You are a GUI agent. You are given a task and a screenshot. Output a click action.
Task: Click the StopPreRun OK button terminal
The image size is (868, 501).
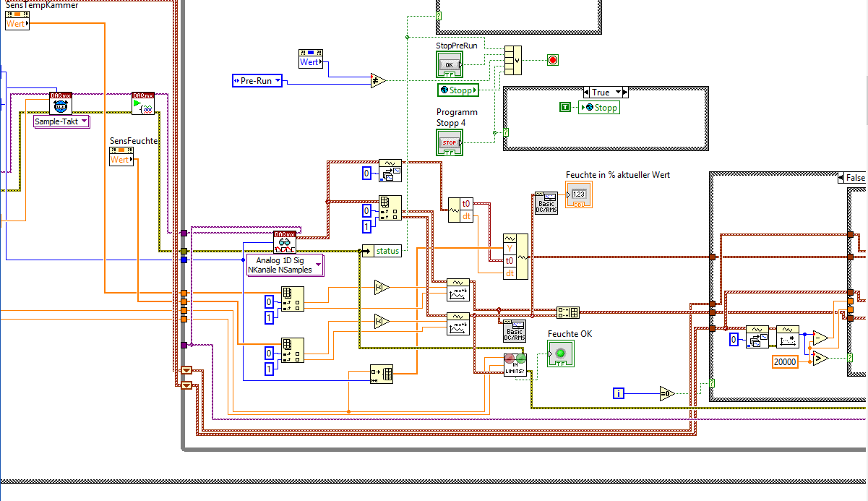pyautogui.click(x=449, y=64)
